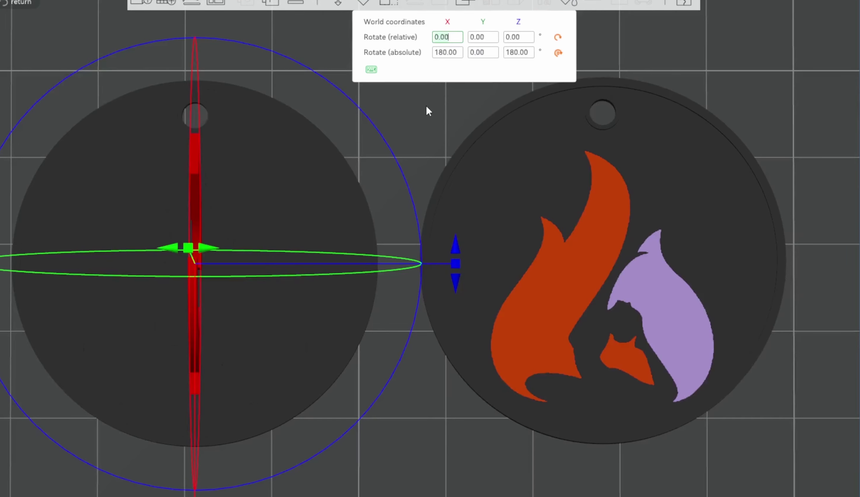The image size is (860, 497).
Task: Focus the Rotate (absolute) X field
Action: (448, 52)
